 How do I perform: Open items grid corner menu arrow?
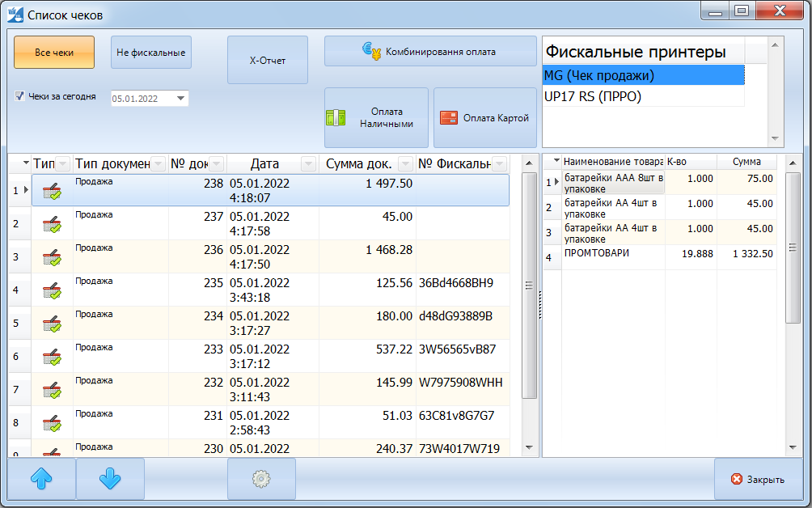point(556,161)
